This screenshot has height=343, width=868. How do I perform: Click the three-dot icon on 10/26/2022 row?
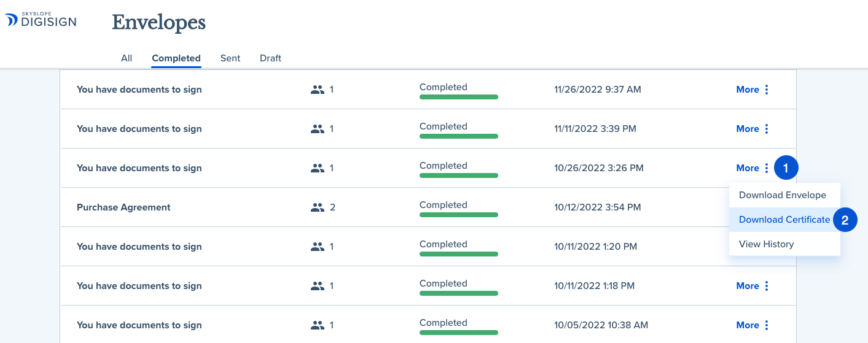767,168
